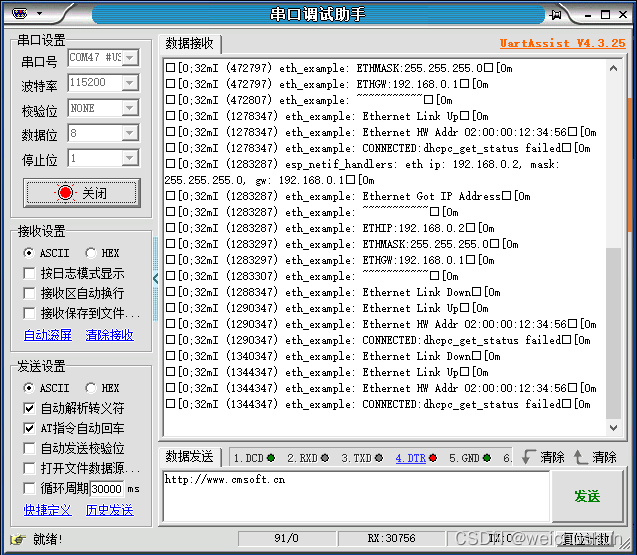This screenshot has height=555, width=637.
Task: Enable 按日志模式显示 checkbox
Action: 31,273
